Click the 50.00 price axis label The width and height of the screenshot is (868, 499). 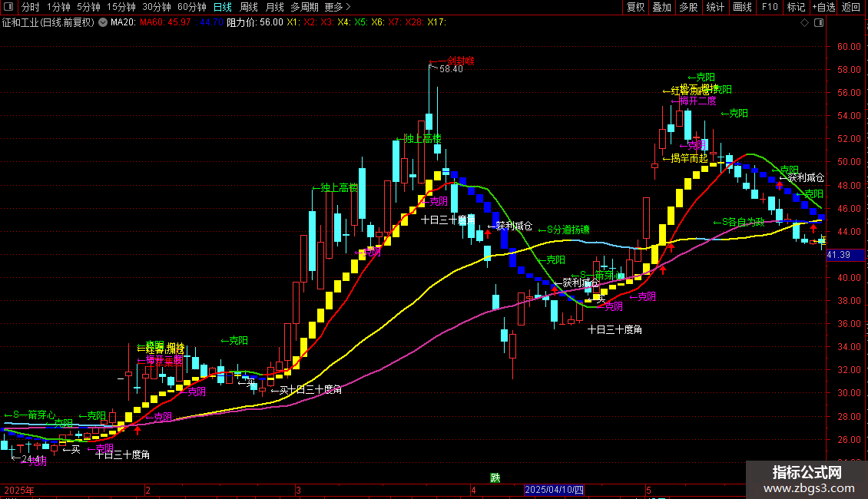[x=849, y=162]
